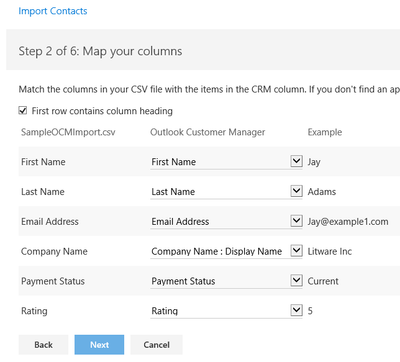The height and width of the screenshot is (362, 400).
Task: Expand the Company Name mapping dropdown arrow
Action: [296, 250]
